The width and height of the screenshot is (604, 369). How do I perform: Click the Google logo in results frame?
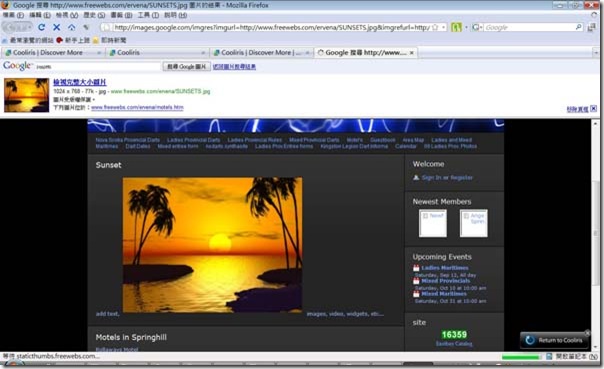click(x=17, y=66)
